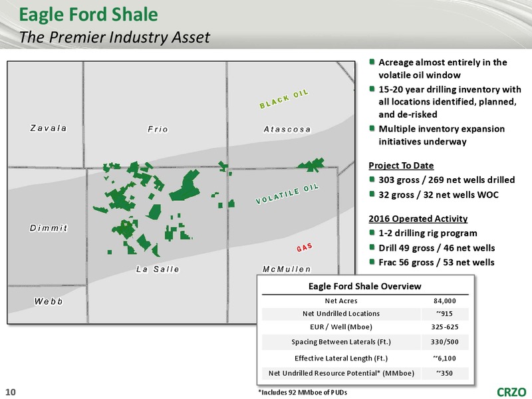The height and width of the screenshot is (399, 532).
Task: Click the '~350' resource potential value
Action: point(444,373)
